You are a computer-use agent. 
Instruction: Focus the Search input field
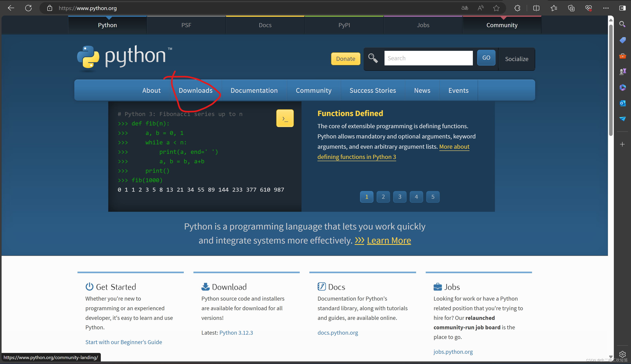coord(428,58)
